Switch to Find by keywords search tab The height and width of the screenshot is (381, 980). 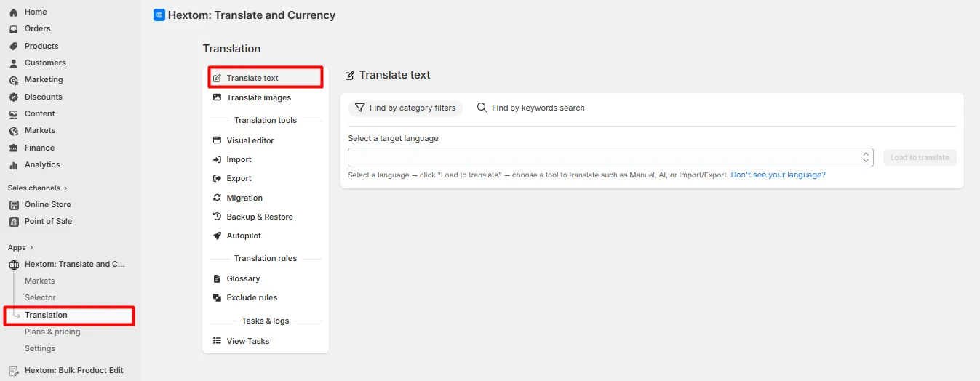pos(531,108)
